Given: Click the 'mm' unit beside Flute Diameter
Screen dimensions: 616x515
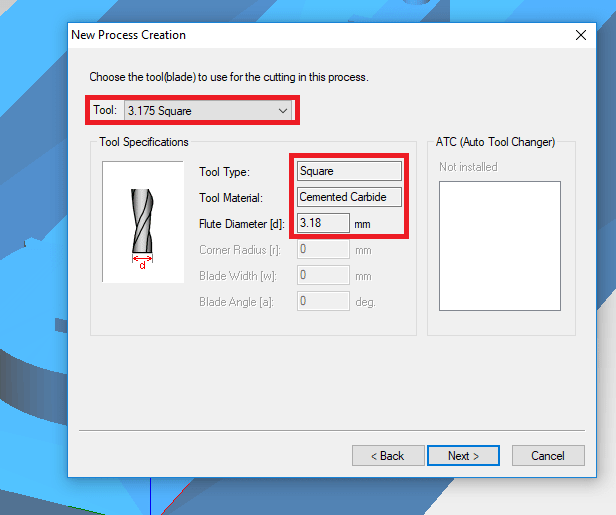Looking at the screenshot, I should (362, 224).
